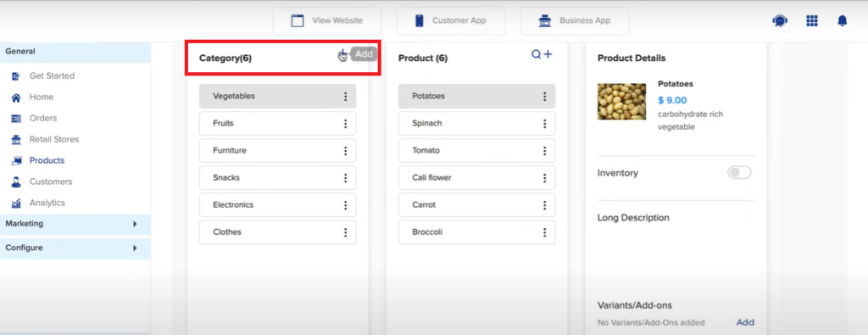Click the View Website button
Screen dimensions: 868x335
[327, 21]
